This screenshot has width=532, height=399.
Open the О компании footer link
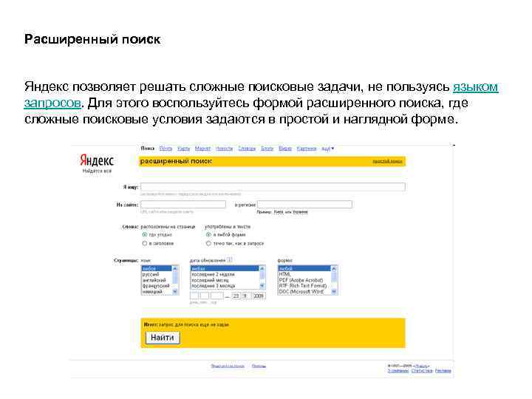(x=398, y=371)
